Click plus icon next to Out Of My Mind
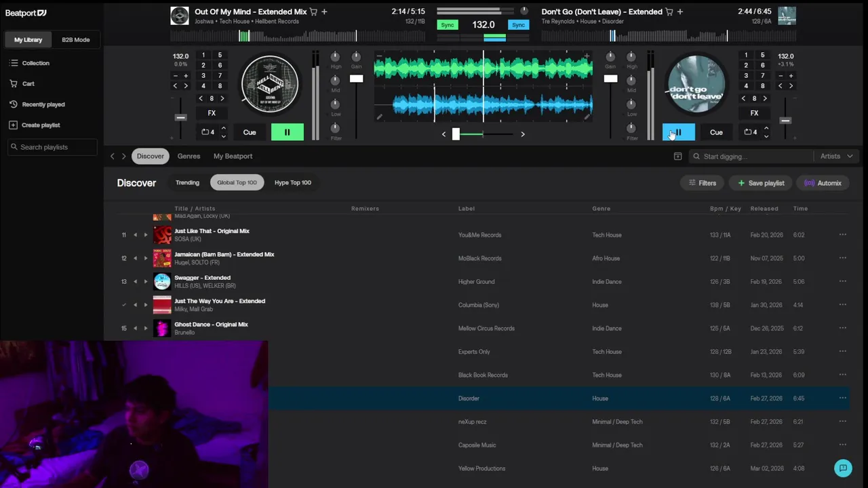The image size is (868, 488). (x=324, y=12)
